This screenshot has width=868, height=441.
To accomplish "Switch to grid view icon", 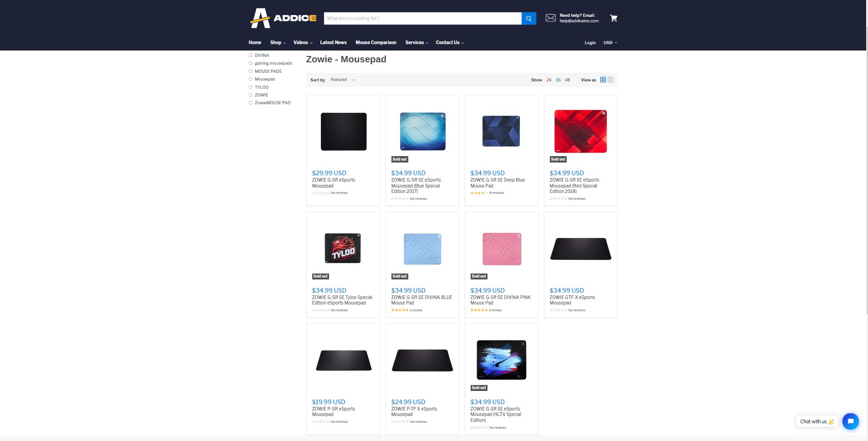I will pyautogui.click(x=603, y=80).
